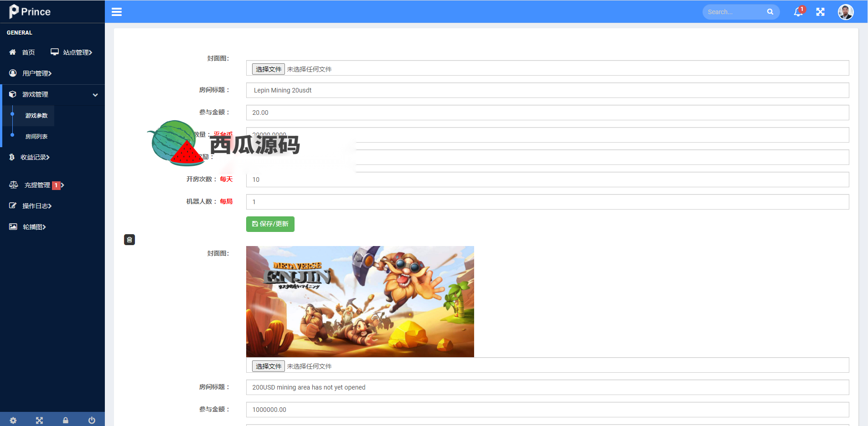Click the home icon beside 首页
This screenshot has height=426, width=868.
13,52
